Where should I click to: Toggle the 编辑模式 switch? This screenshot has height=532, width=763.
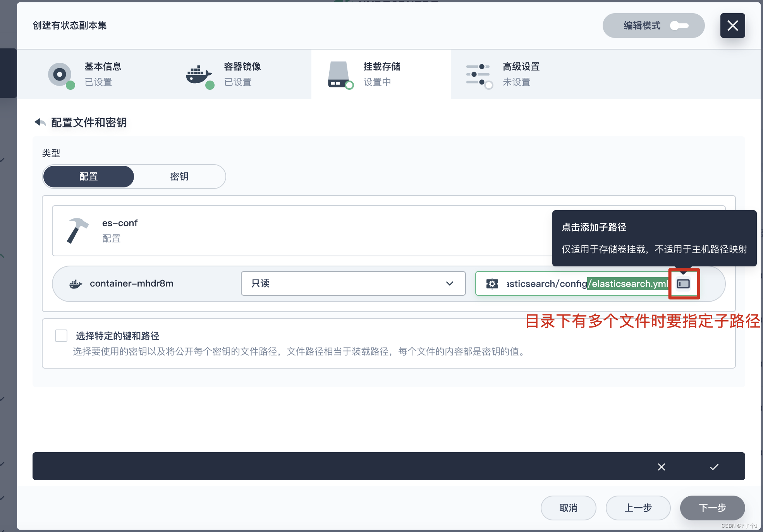pos(679,26)
